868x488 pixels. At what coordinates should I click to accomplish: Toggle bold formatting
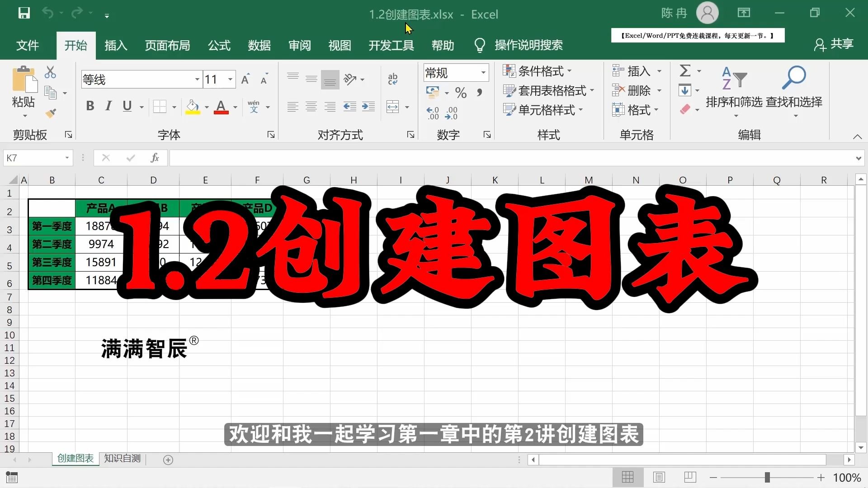[x=90, y=106]
